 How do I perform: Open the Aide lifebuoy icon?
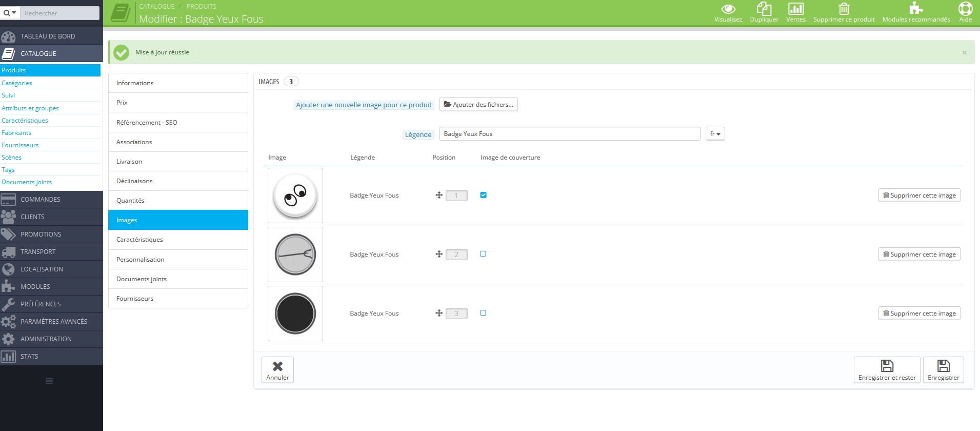point(966,8)
